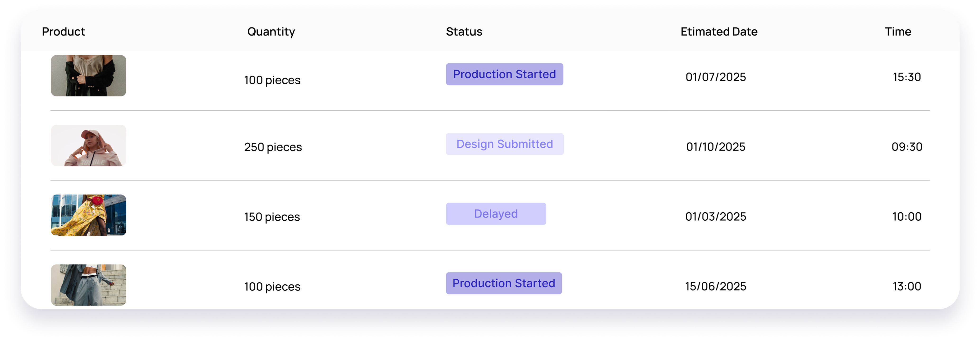Click the Status column header
980x341 pixels.
[464, 32]
